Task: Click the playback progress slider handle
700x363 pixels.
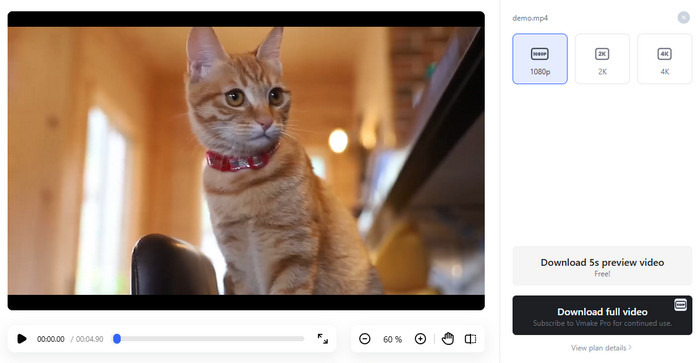Action: click(117, 339)
